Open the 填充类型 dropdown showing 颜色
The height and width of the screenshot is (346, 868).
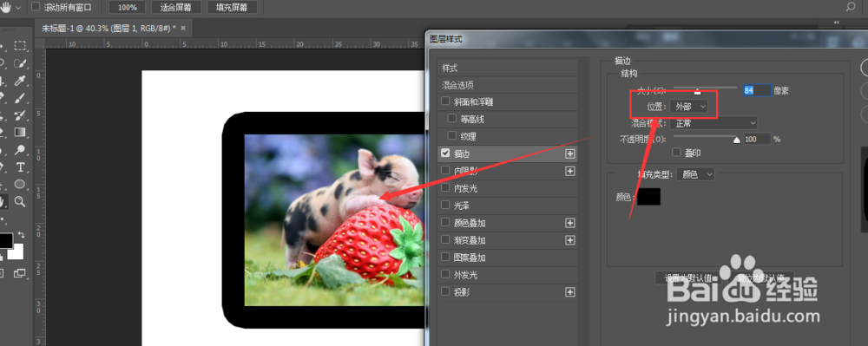[696, 174]
